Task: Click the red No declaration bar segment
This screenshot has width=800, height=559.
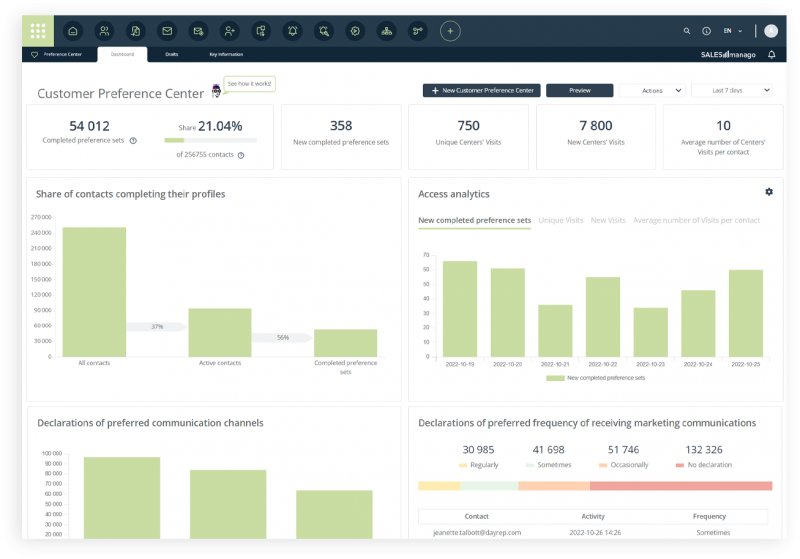Action: tap(681, 486)
